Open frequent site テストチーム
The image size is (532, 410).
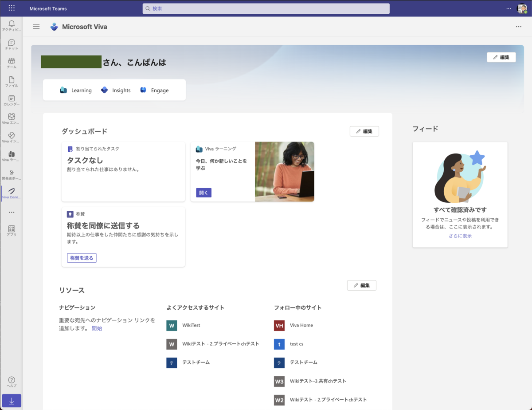(x=196, y=363)
